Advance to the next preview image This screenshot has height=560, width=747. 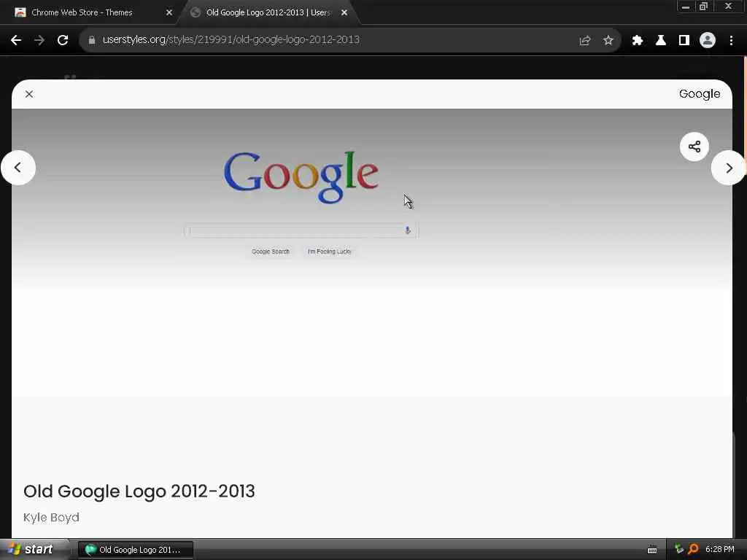coord(729,168)
